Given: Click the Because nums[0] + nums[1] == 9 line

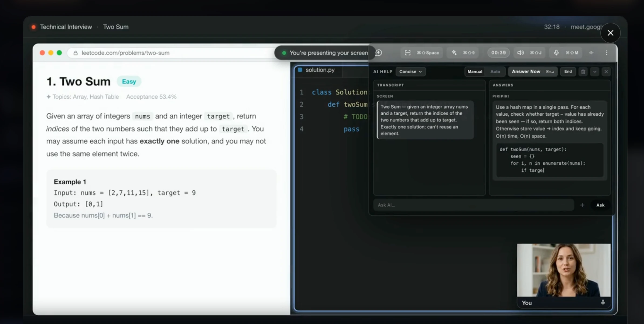Looking at the screenshot, I should click(x=103, y=216).
